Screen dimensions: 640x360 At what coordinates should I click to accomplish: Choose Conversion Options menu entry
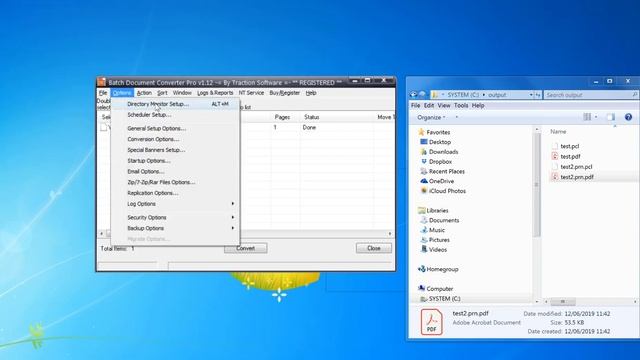tap(176, 139)
